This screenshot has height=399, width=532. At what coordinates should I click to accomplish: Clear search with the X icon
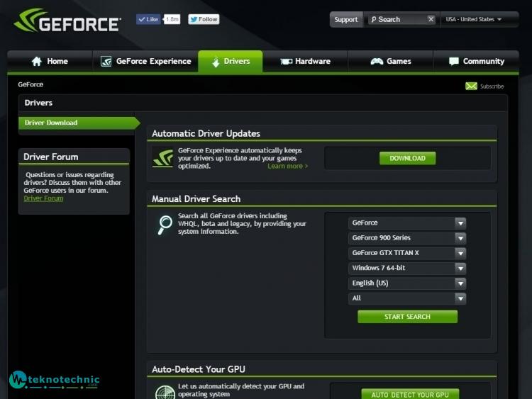click(x=431, y=20)
